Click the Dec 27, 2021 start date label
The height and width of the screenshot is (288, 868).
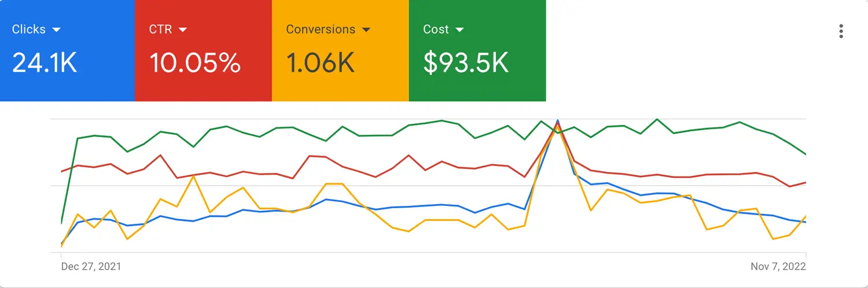91,267
